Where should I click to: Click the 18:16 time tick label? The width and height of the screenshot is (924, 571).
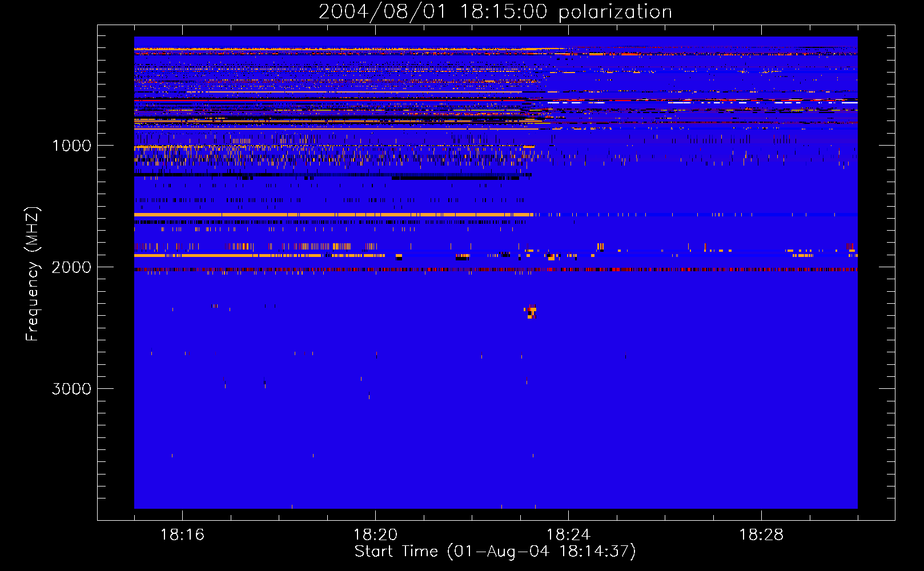coord(182,535)
